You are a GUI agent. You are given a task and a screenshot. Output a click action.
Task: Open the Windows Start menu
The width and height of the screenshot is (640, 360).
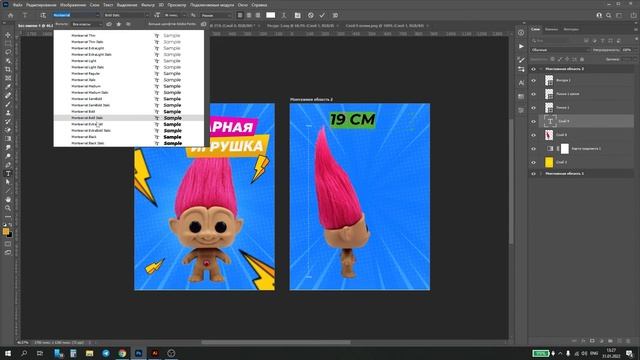[8, 353]
